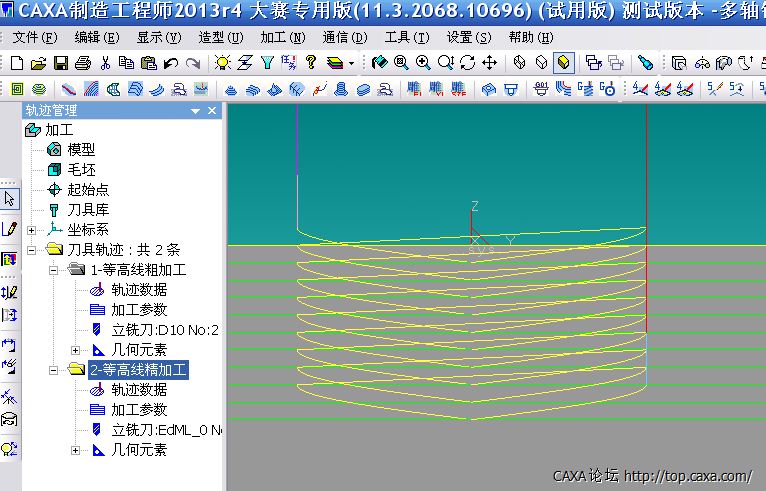
Task: Click the funnel filter icon
Action: tap(267, 63)
